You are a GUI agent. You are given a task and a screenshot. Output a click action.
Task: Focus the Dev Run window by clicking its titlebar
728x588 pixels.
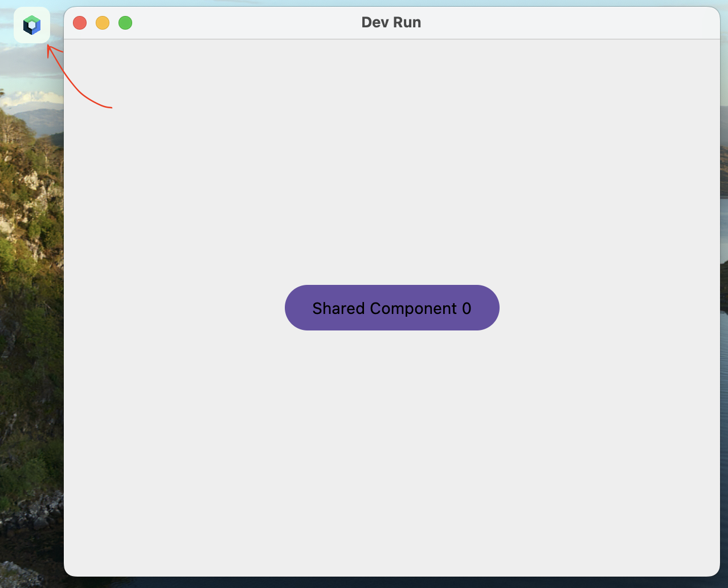(391, 22)
